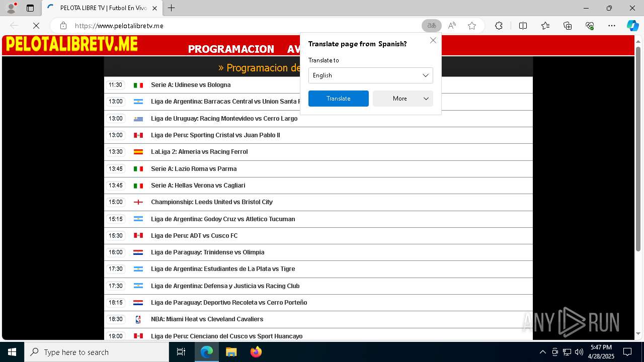Screen dimensions: 644x362
Task: Open Liga de Paraguay: Trinidense vs Olimpia
Action: coord(208,252)
